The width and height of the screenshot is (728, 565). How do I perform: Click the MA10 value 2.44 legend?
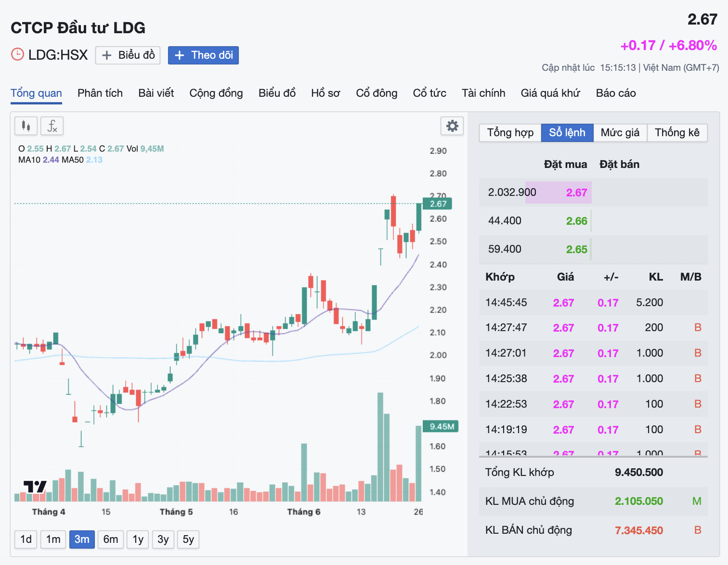click(x=51, y=160)
